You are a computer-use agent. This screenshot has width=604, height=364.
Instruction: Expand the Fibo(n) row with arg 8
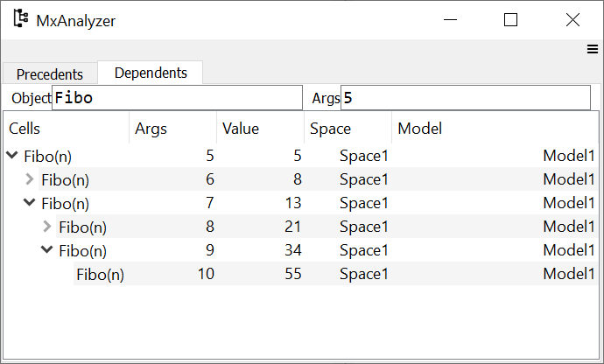pyautogui.click(x=47, y=227)
